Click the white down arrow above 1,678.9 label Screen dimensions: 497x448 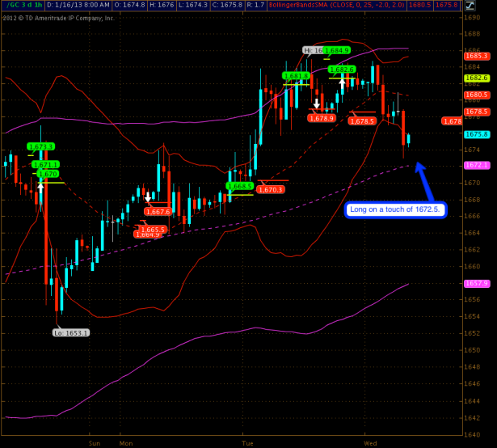(316, 103)
